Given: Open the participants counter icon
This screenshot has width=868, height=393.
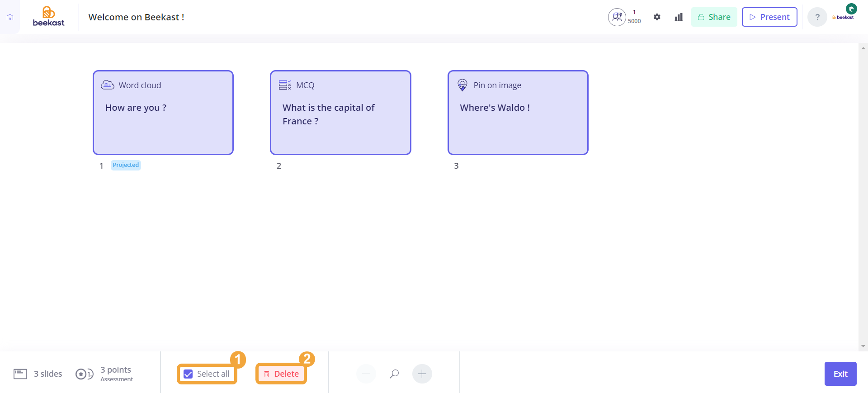Looking at the screenshot, I should 617,17.
